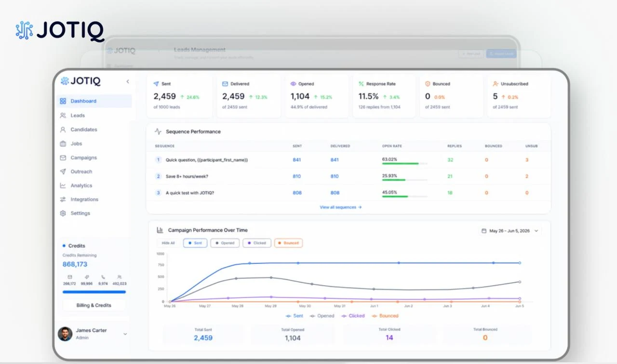Collapse the sidebar with the chevron
This screenshot has width=617, height=364.
[128, 81]
